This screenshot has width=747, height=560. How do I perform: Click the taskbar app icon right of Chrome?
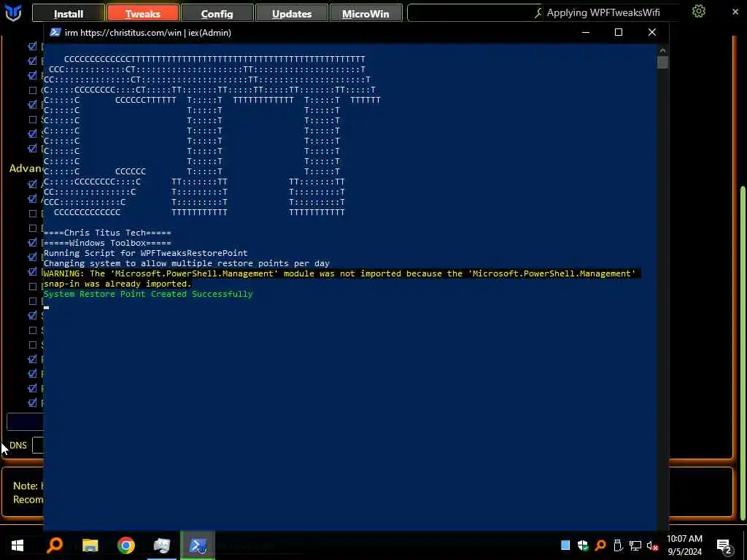162,545
